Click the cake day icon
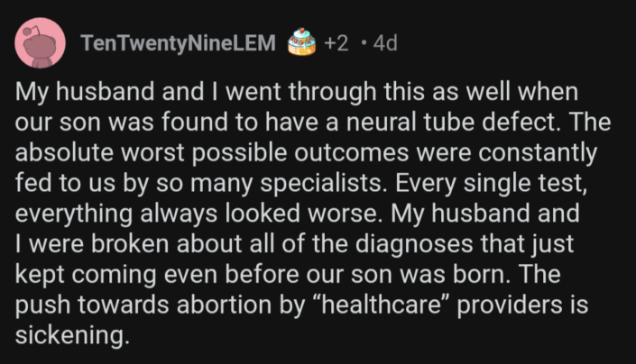 pos(303,41)
